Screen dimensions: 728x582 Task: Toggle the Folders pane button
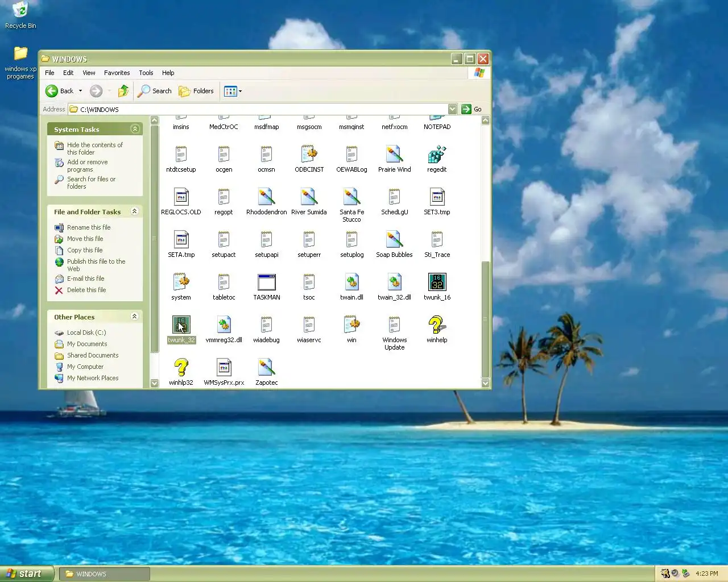196,91
